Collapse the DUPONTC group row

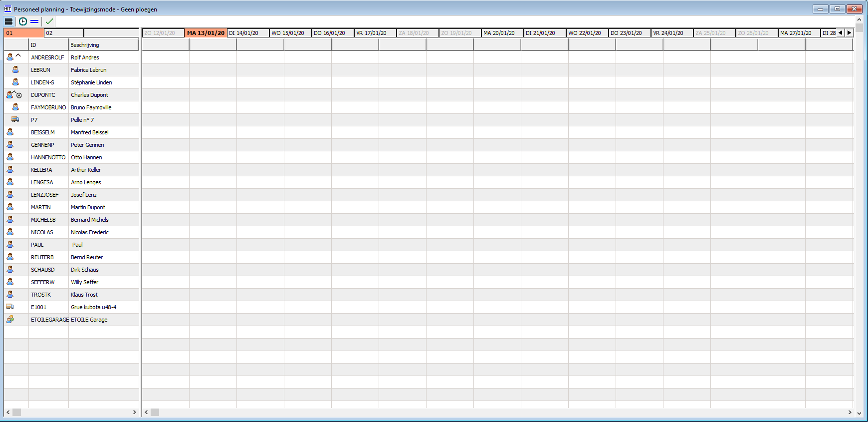[14, 93]
